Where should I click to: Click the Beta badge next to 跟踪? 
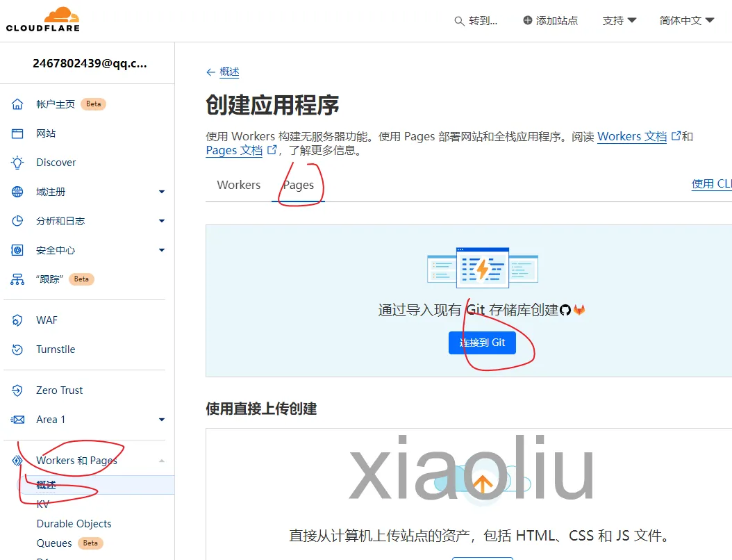pyautogui.click(x=81, y=279)
